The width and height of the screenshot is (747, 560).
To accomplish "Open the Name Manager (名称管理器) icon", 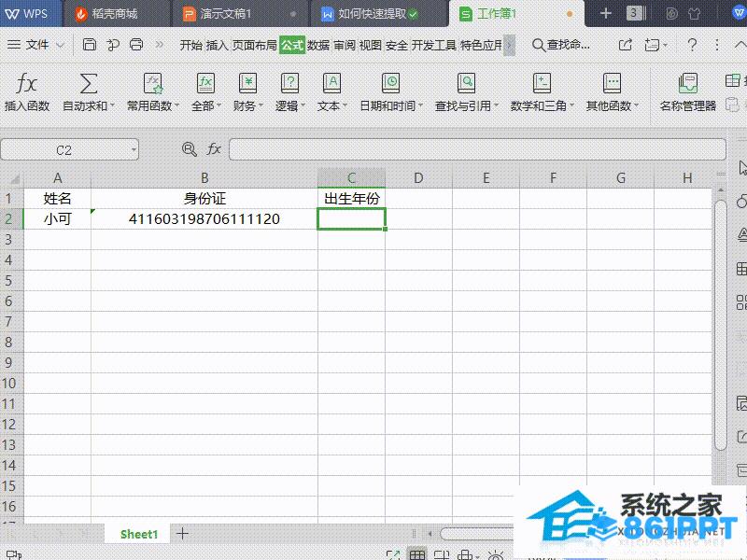I will pos(688,84).
